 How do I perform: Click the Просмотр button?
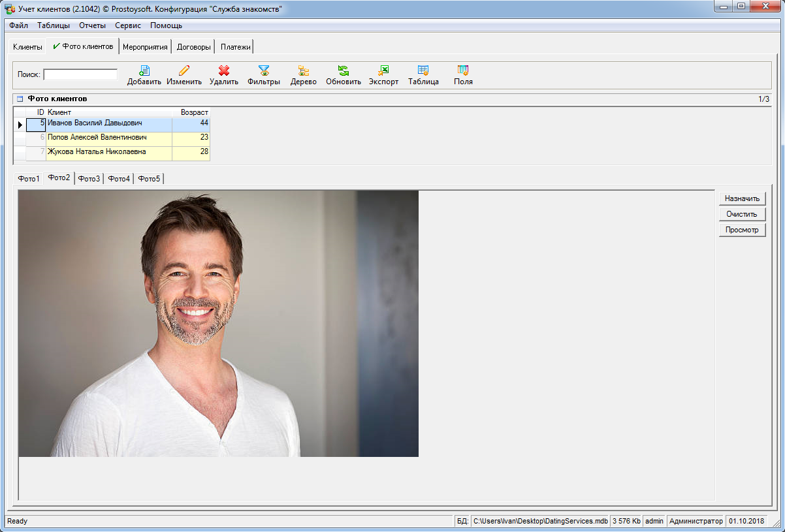[x=742, y=230]
